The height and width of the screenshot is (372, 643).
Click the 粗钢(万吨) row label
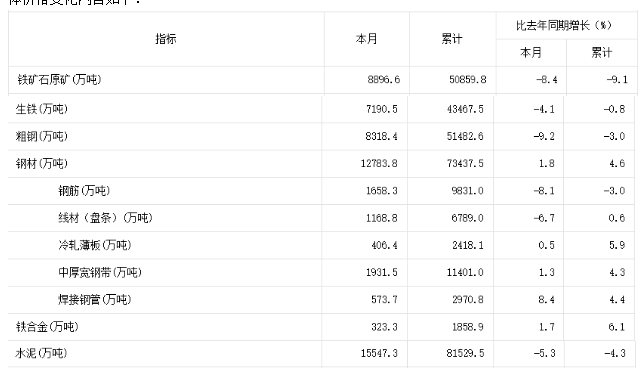pos(41,136)
